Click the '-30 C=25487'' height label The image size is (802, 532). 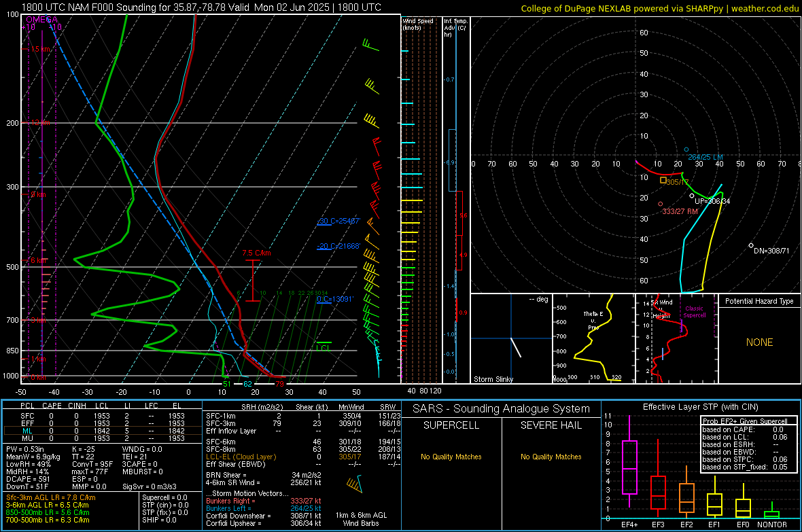(x=338, y=221)
